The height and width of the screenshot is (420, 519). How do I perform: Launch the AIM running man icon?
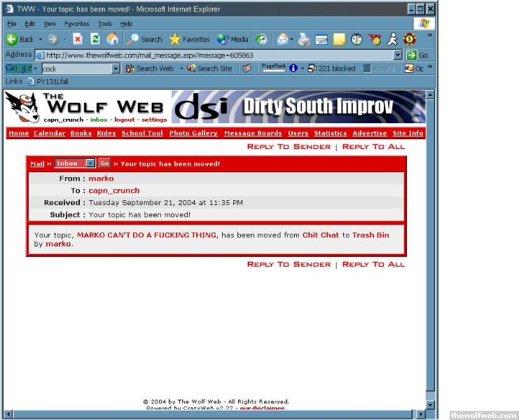[x=392, y=39]
